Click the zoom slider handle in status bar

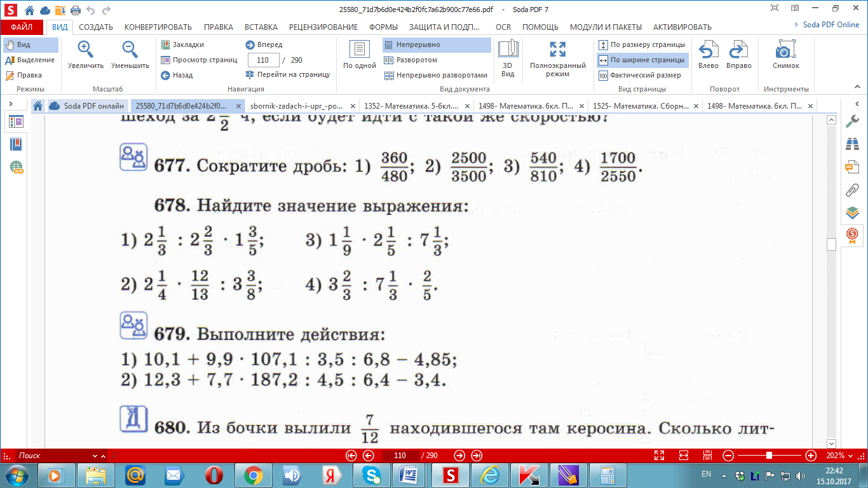(x=770, y=456)
